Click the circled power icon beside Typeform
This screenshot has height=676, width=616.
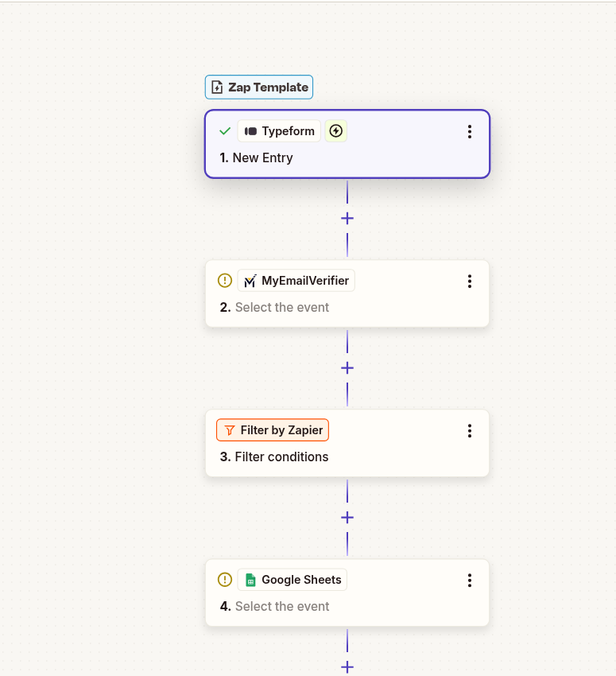[335, 130]
